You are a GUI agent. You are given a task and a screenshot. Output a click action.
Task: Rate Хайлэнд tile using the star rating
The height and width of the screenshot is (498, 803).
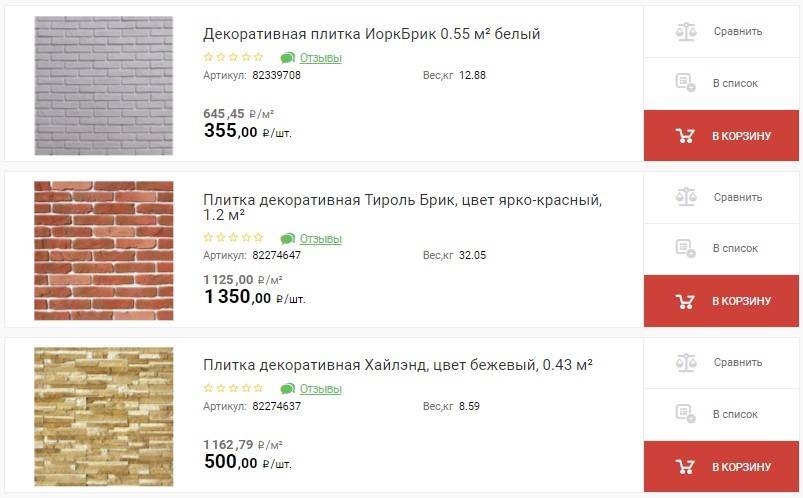(233, 388)
